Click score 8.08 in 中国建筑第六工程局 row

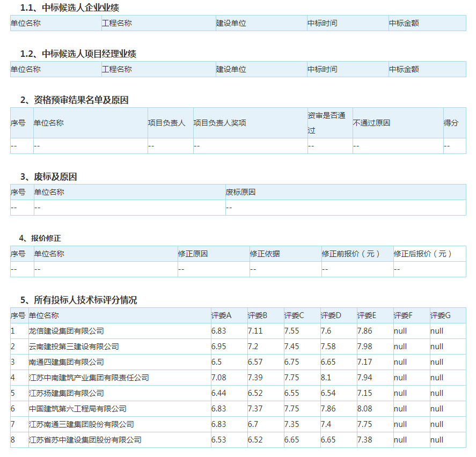pos(364,409)
